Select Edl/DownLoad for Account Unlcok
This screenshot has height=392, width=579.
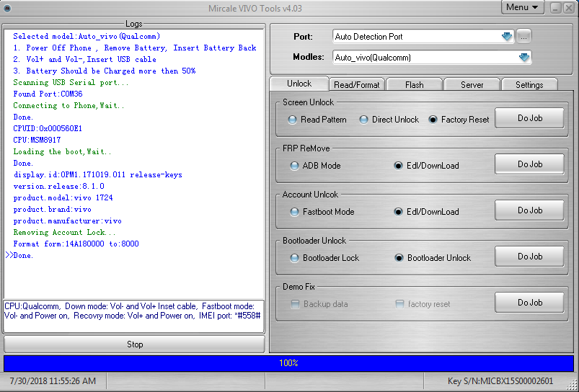426,212
